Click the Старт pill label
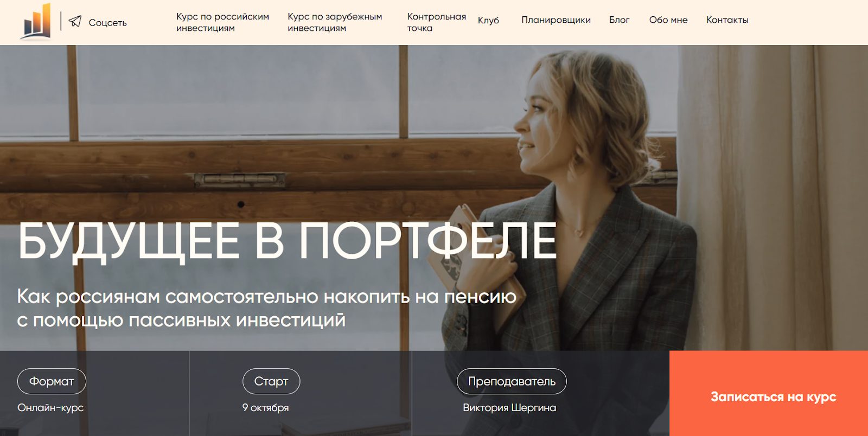This screenshot has height=436, width=868. (x=271, y=381)
